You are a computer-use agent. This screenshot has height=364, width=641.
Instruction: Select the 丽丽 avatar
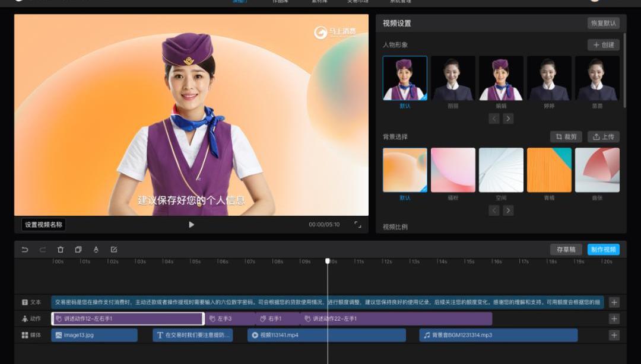(453, 78)
